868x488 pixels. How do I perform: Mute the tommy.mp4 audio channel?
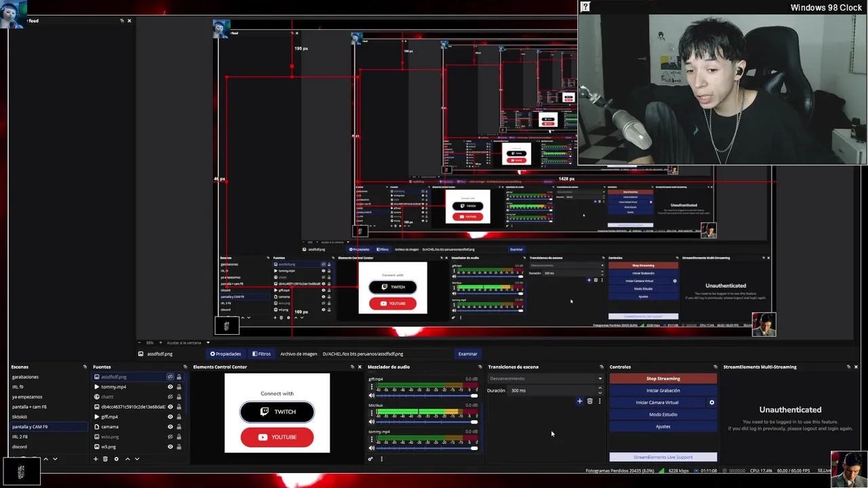pyautogui.click(x=371, y=448)
